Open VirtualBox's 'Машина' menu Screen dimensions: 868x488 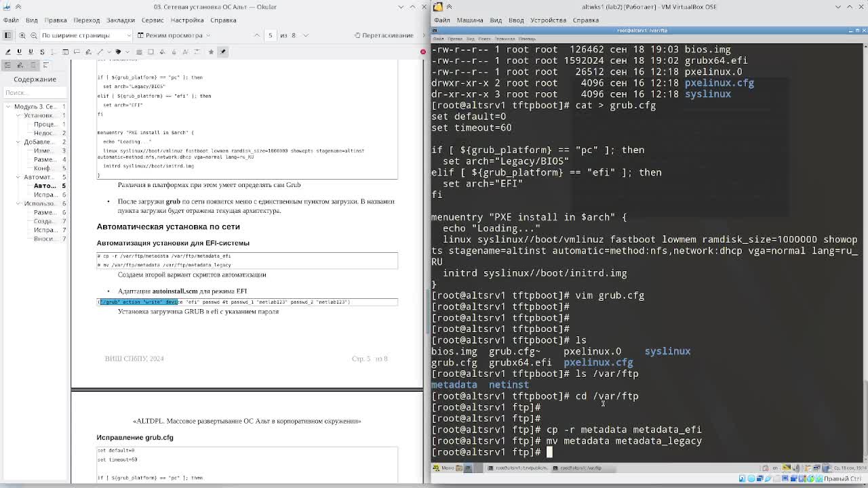[x=469, y=20]
